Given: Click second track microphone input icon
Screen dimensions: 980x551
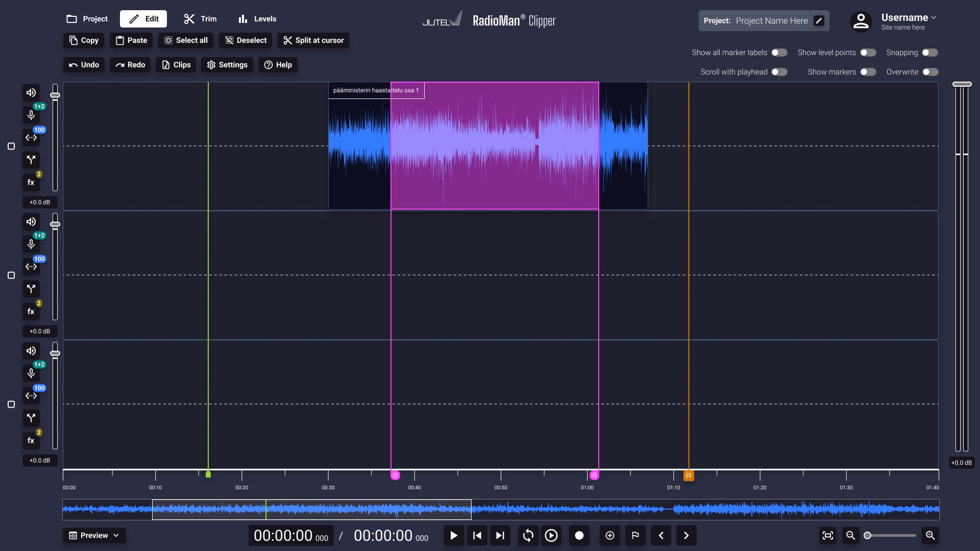Looking at the screenshot, I should point(31,244).
